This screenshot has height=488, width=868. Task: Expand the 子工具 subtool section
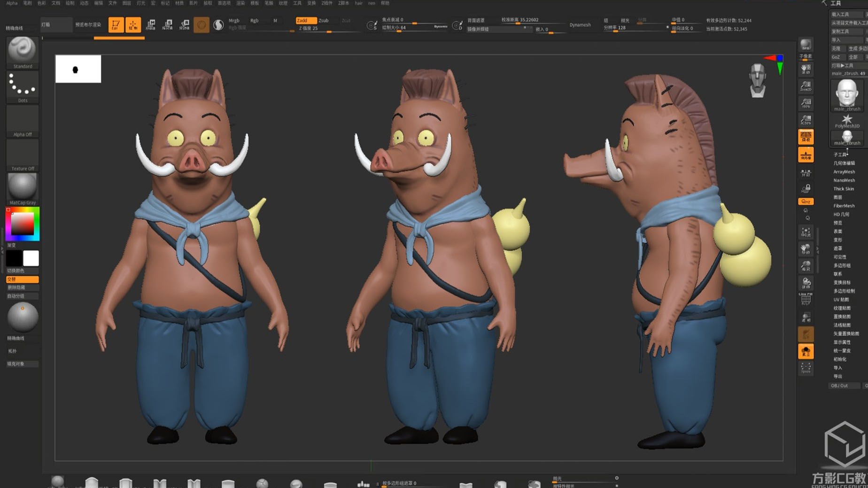click(840, 155)
